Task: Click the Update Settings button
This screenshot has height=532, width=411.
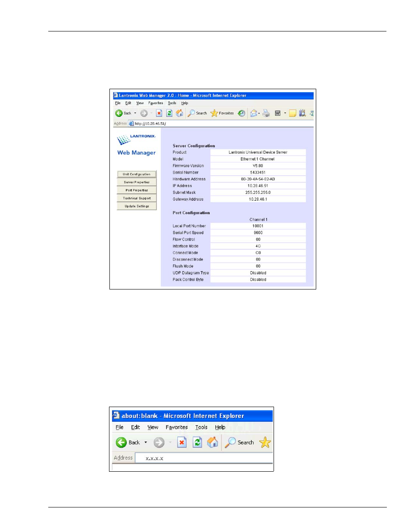Action: (137, 206)
